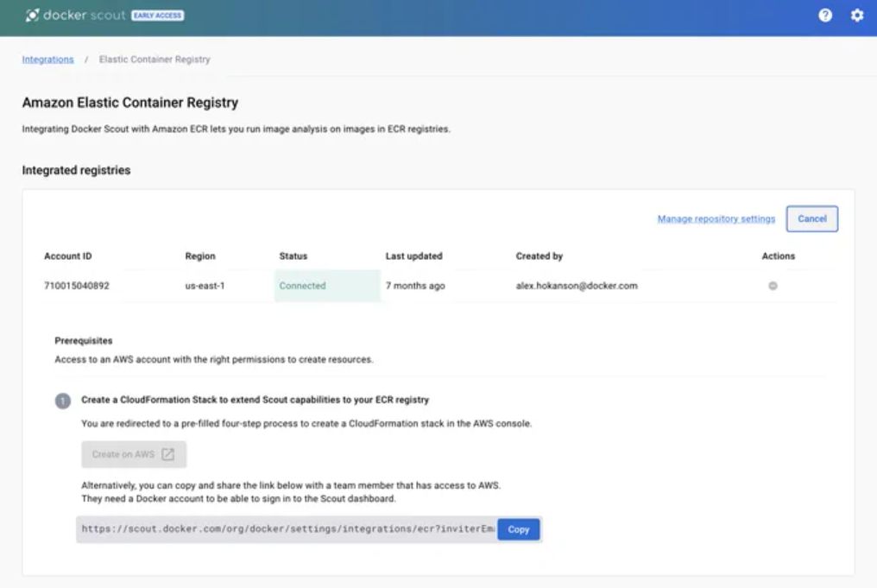This screenshot has height=588, width=877.
Task: Click the Integrated registries heading
Action: click(76, 170)
